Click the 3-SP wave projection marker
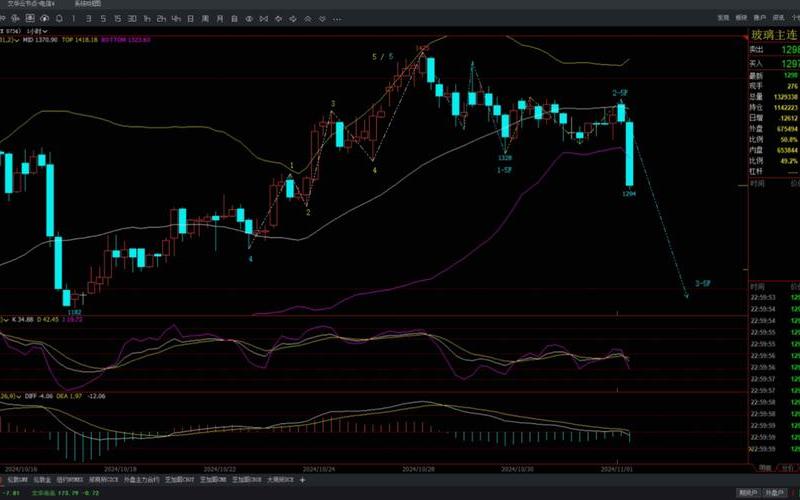The height and width of the screenshot is (500, 800). click(x=702, y=284)
